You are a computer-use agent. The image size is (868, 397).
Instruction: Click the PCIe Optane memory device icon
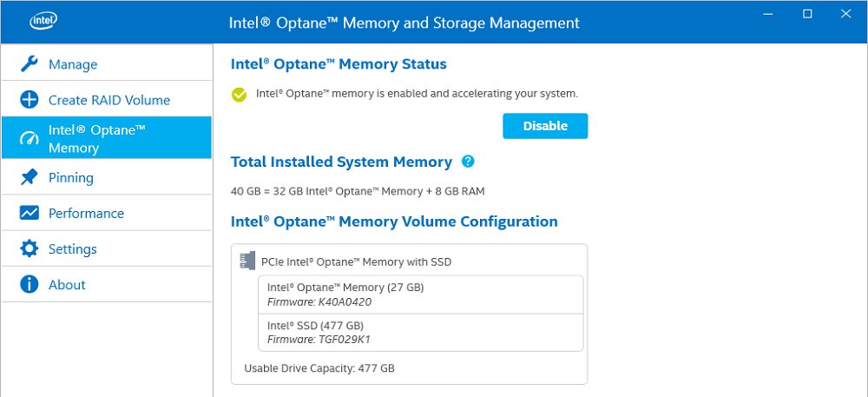247,261
